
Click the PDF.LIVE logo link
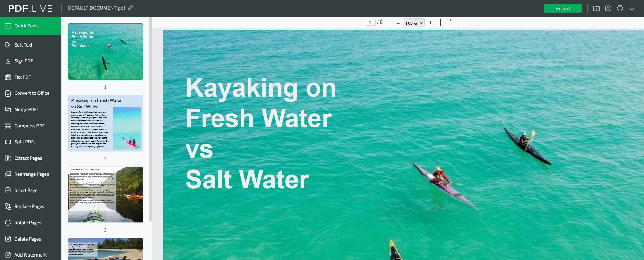tap(30, 8)
